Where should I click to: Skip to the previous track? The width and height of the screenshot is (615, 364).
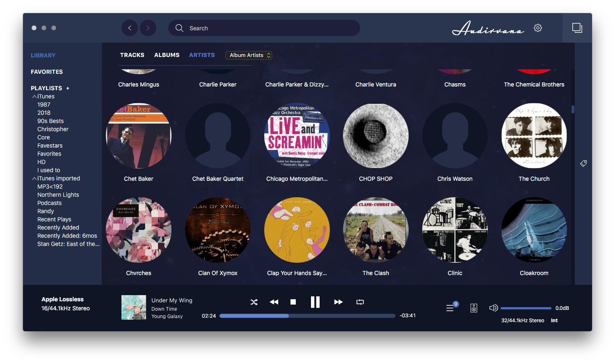(274, 302)
